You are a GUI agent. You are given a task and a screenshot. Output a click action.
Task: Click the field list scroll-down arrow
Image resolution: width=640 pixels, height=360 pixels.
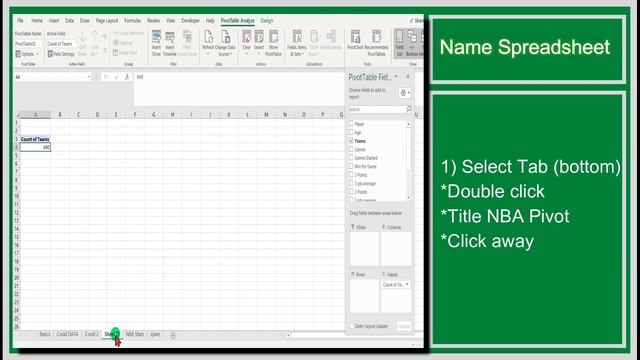(409, 198)
